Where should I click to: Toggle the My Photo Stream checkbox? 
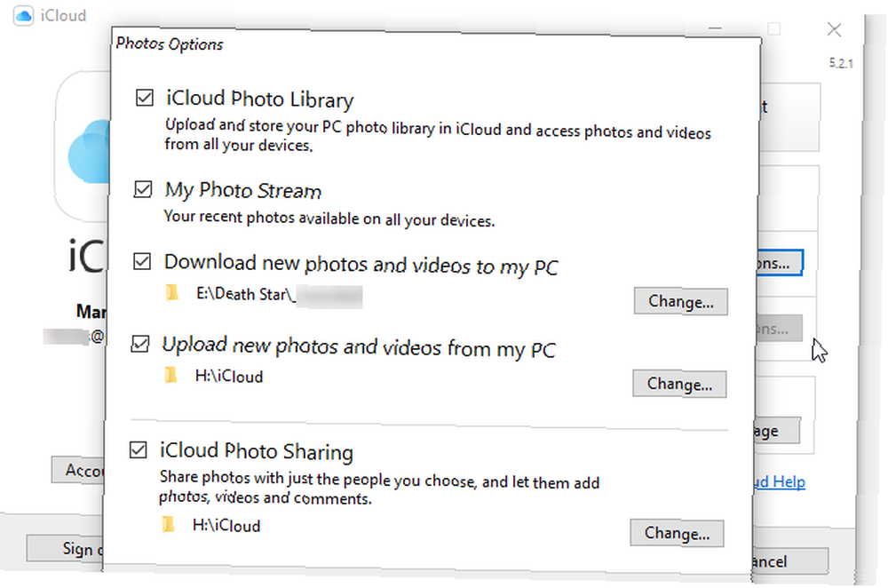(x=143, y=188)
